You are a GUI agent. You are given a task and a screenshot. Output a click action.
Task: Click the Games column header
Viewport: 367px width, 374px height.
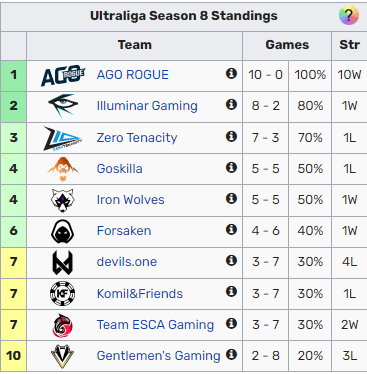287,45
